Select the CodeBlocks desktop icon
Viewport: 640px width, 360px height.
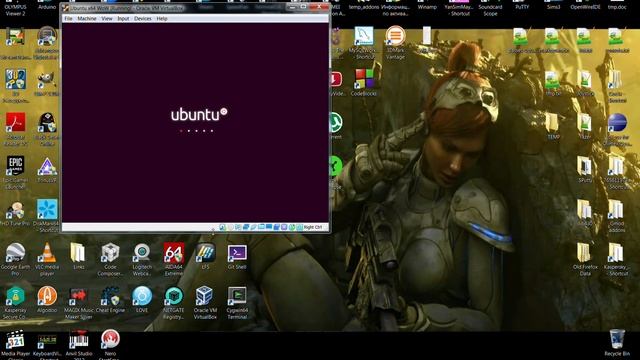[x=364, y=79]
